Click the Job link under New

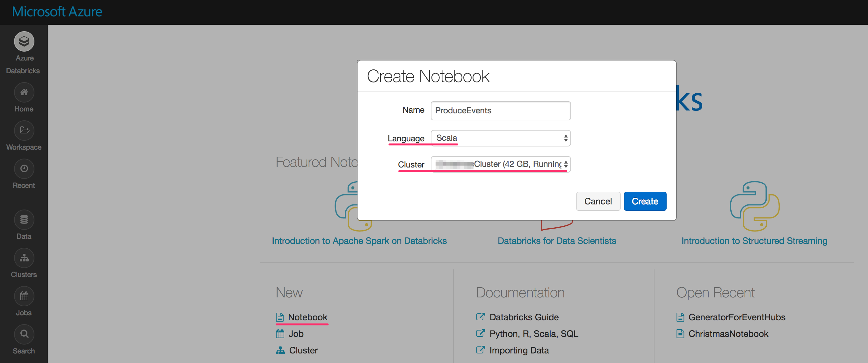coord(296,334)
